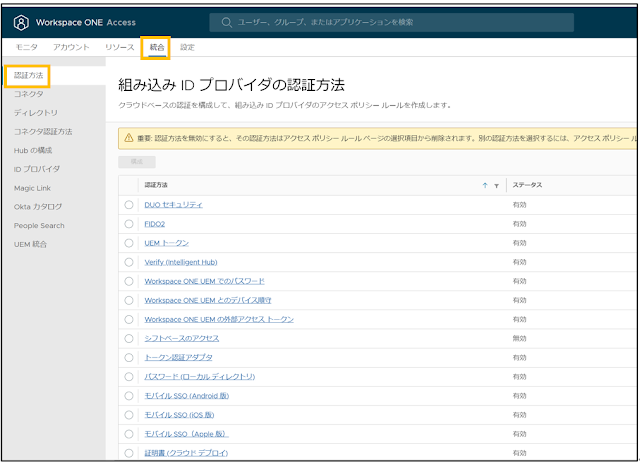Select the UEM トークン radio button
Viewport: 640px width, 463px height.
pyautogui.click(x=129, y=243)
